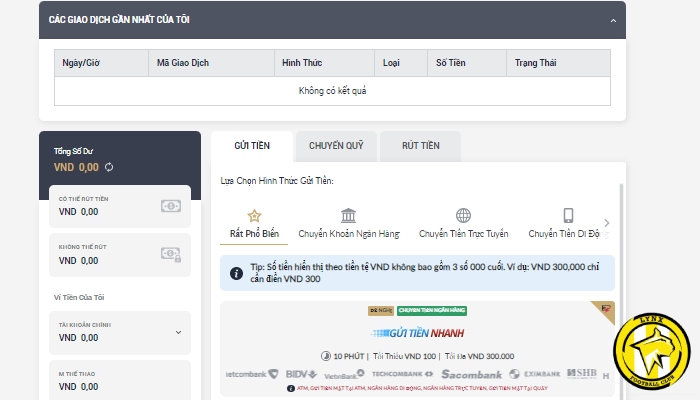Select the Rất Phổ Biến star icon
700x400 pixels.
254,216
